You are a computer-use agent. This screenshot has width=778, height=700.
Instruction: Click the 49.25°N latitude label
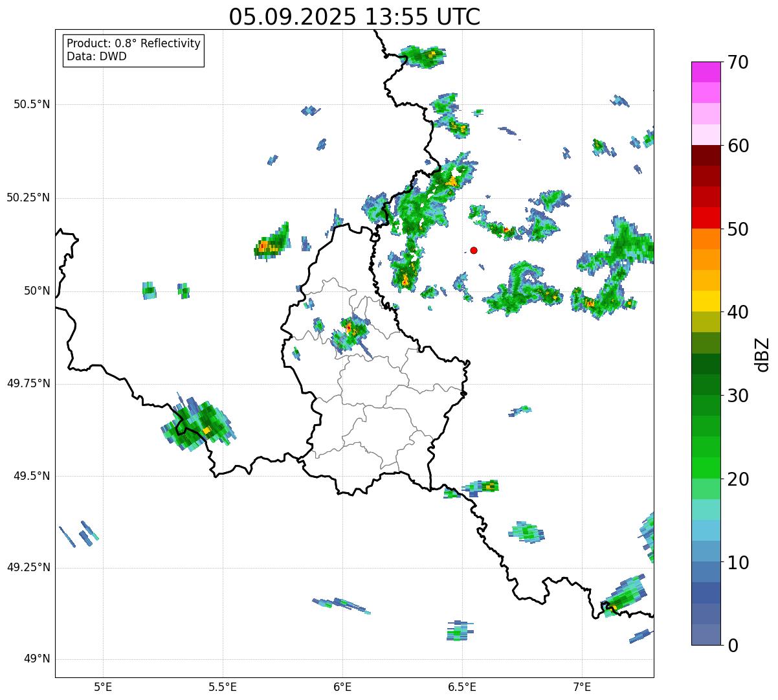point(28,567)
